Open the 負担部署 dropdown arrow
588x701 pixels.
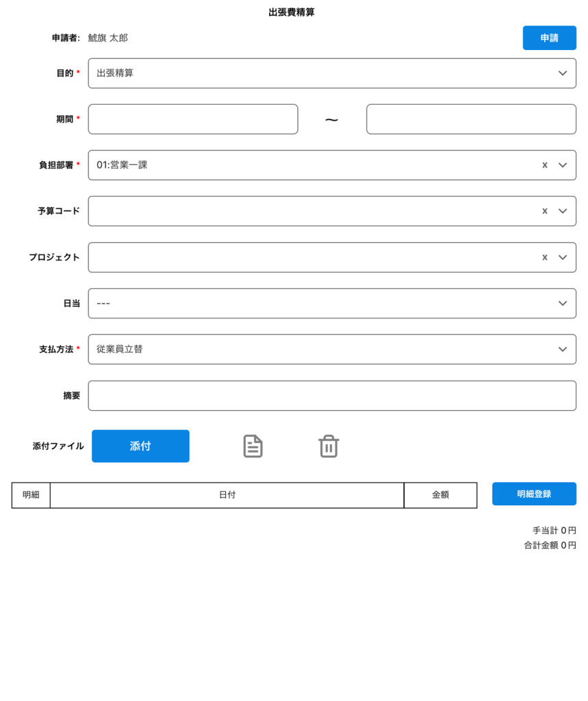563,165
